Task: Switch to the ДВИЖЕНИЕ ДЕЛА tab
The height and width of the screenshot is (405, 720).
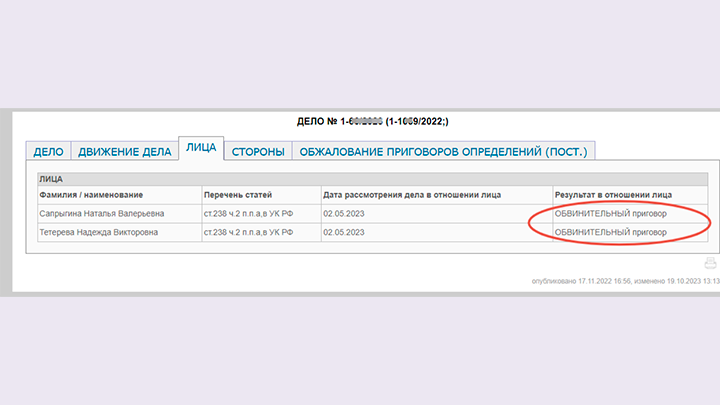Action: point(124,152)
